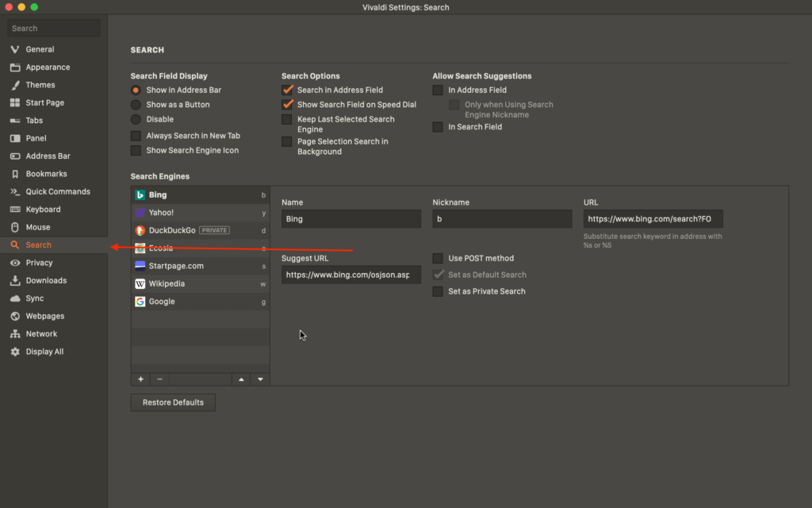Enable Use POST method checkbox

coord(438,258)
